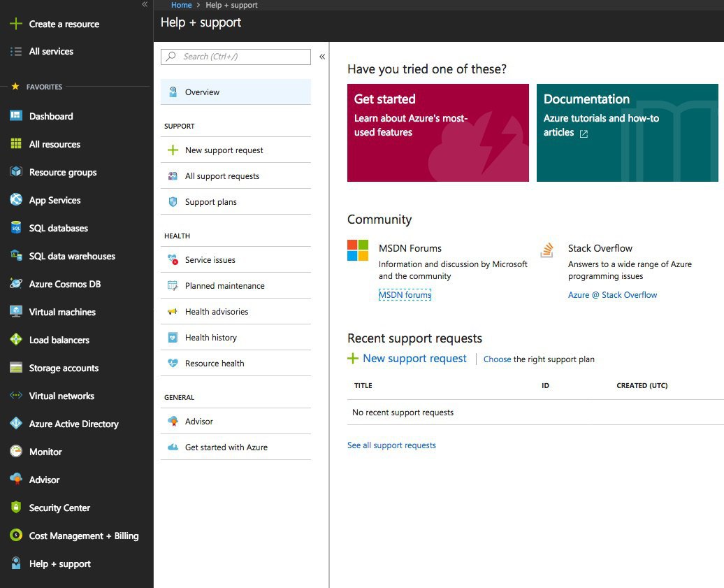This screenshot has width=724, height=588.
Task: Click the Stack Overflow logo icon
Action: (547, 250)
